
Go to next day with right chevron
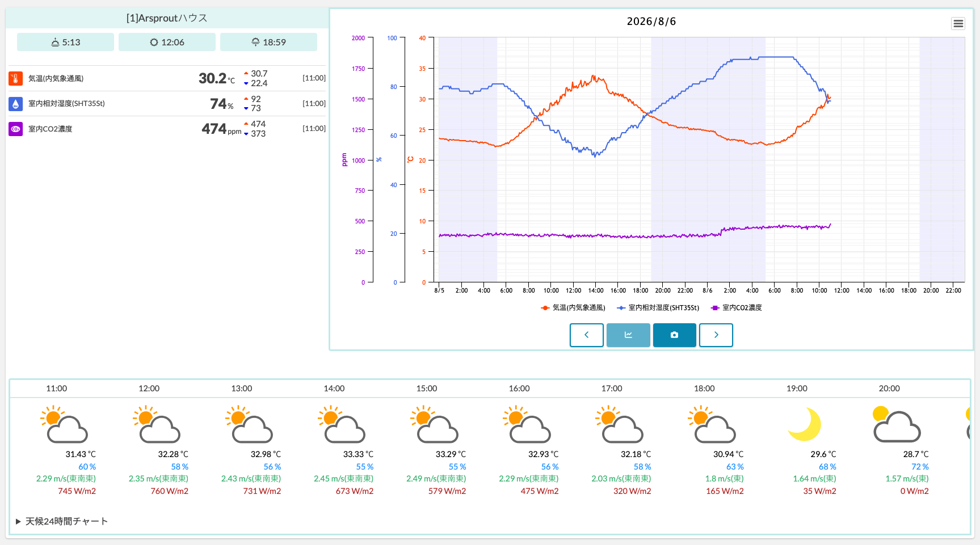(x=716, y=335)
